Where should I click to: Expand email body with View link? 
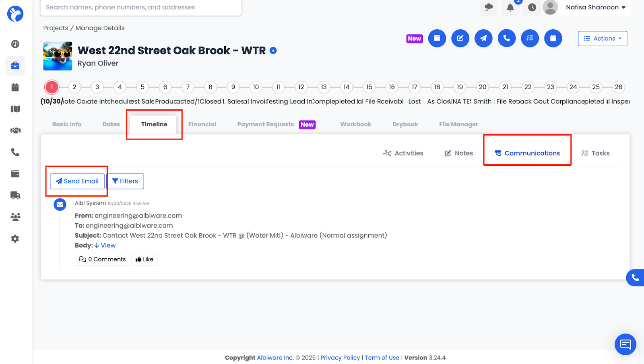point(105,245)
